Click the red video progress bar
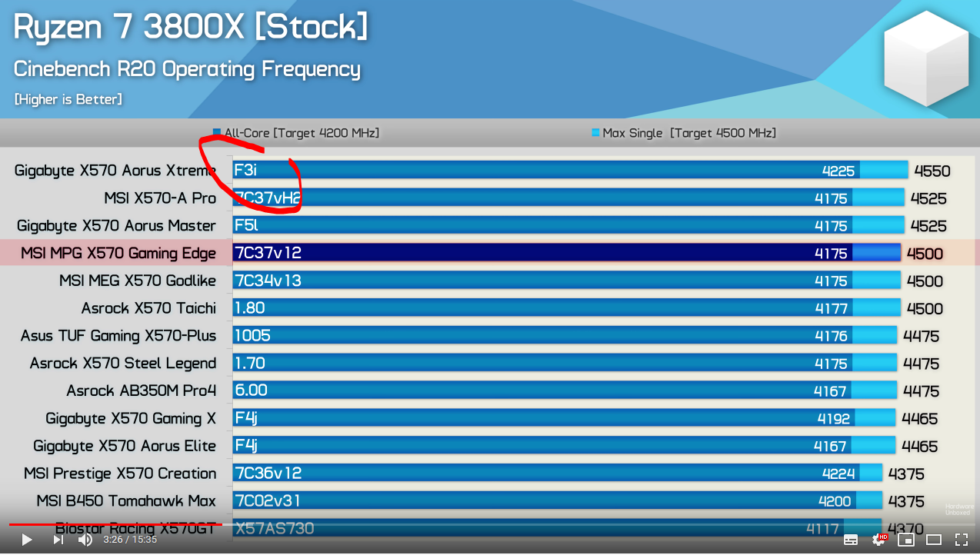Screen dimensions: 980x555 pyautogui.click(x=115, y=524)
